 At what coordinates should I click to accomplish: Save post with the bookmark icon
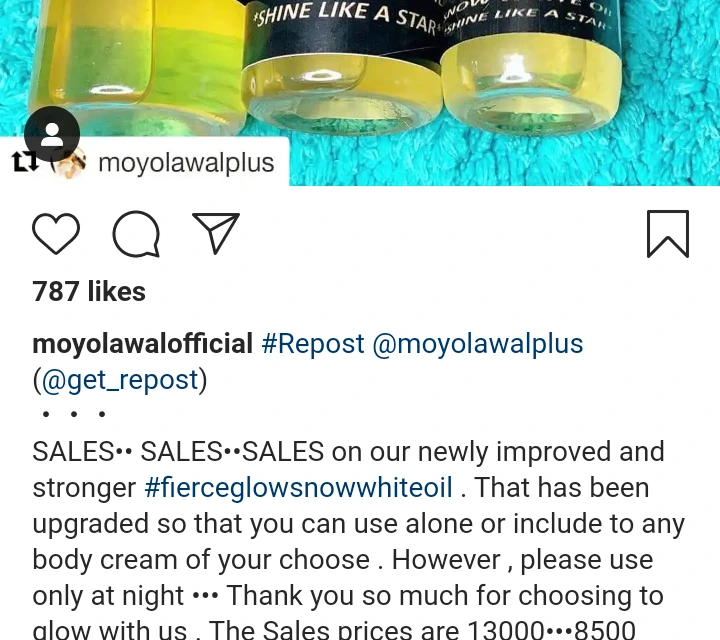tap(668, 234)
